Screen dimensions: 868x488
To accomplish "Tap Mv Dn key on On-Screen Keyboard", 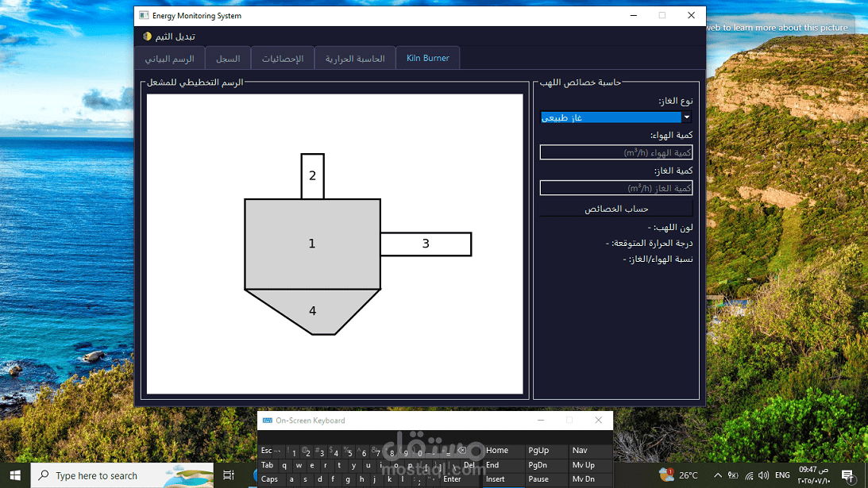I will (590, 479).
